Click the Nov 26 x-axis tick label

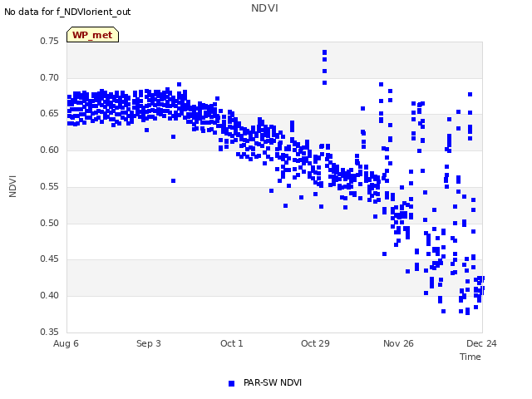click(398, 343)
